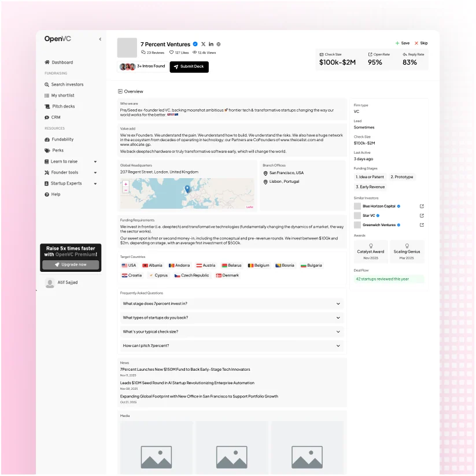Open Greenwich Ventures external link icon
This screenshot has height=476, width=476.
click(x=422, y=225)
